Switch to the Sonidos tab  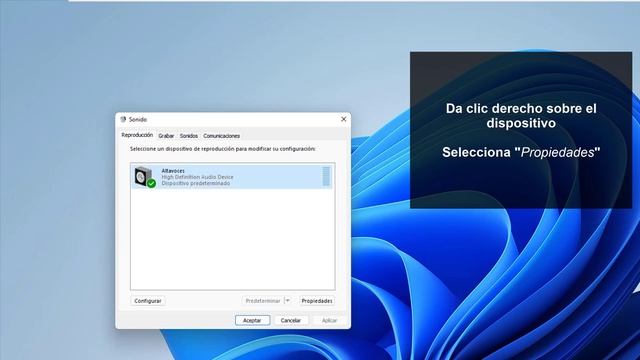pos(189,136)
